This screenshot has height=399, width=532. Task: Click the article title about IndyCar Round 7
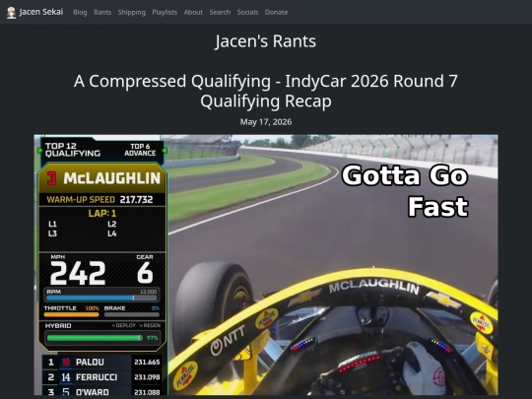[266, 91]
